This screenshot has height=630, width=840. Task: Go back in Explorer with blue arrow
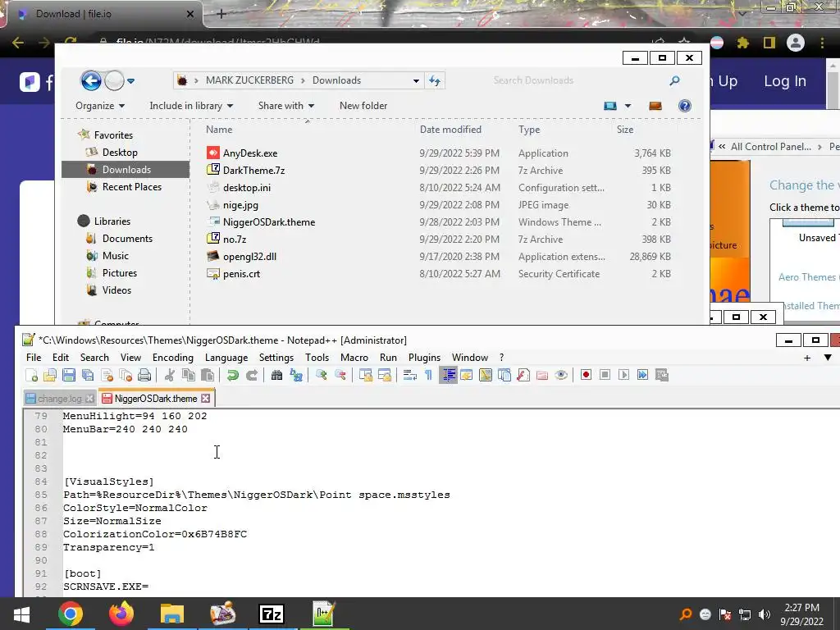91,81
